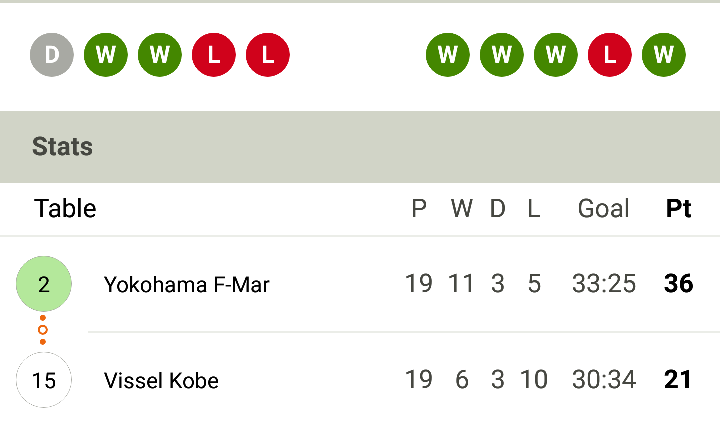720x425 pixels.
Task: Click the grey D draw form badge
Action: pyautogui.click(x=52, y=55)
